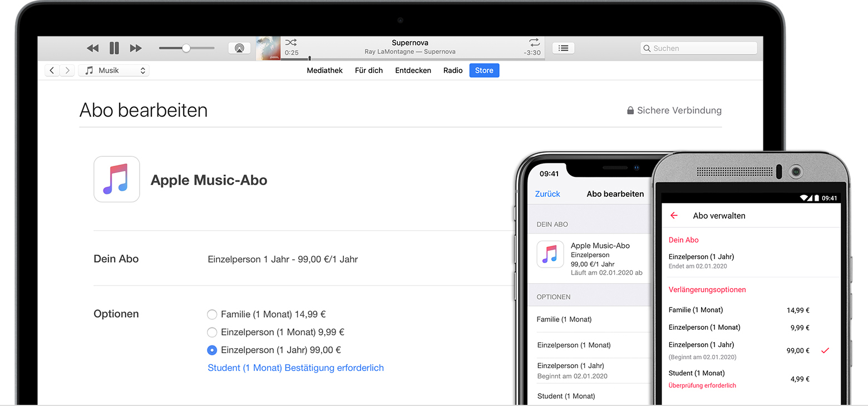This screenshot has height=406, width=868.
Task: Tap Familie (1 Monat) option on iPhone
Action: 564,319
